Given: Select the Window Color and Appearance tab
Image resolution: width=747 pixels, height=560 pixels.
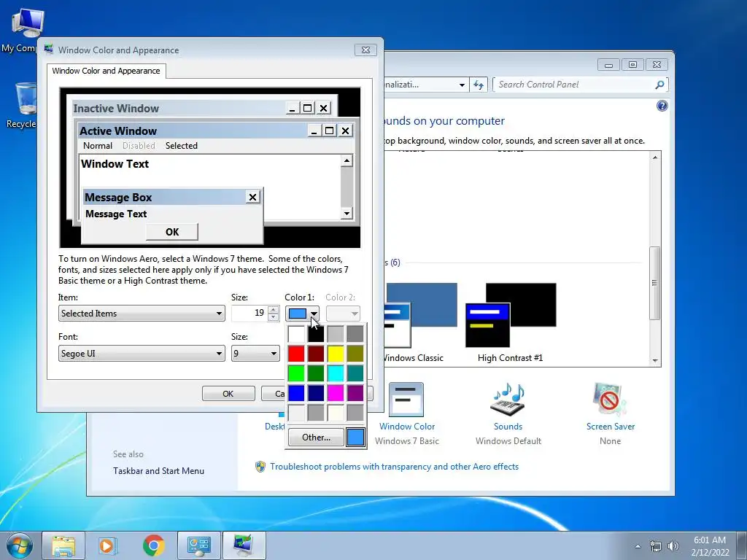Looking at the screenshot, I should coord(107,71).
